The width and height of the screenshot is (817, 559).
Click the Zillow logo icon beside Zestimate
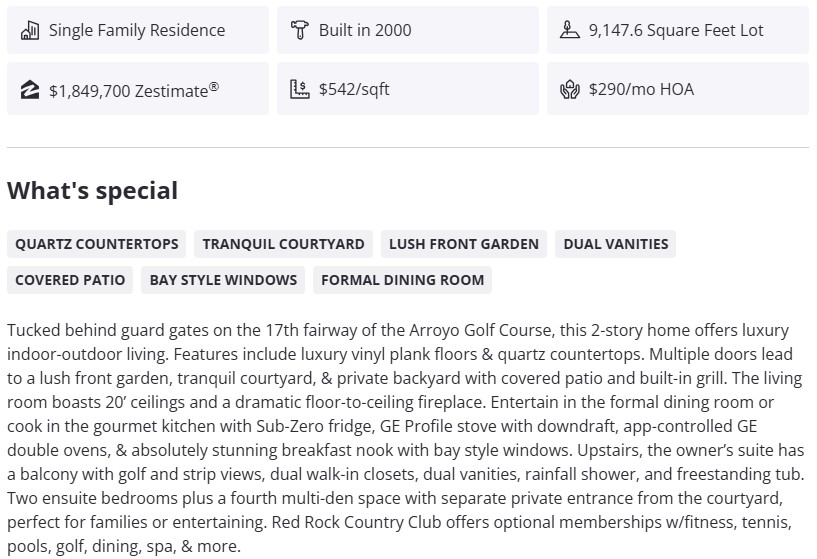point(30,89)
